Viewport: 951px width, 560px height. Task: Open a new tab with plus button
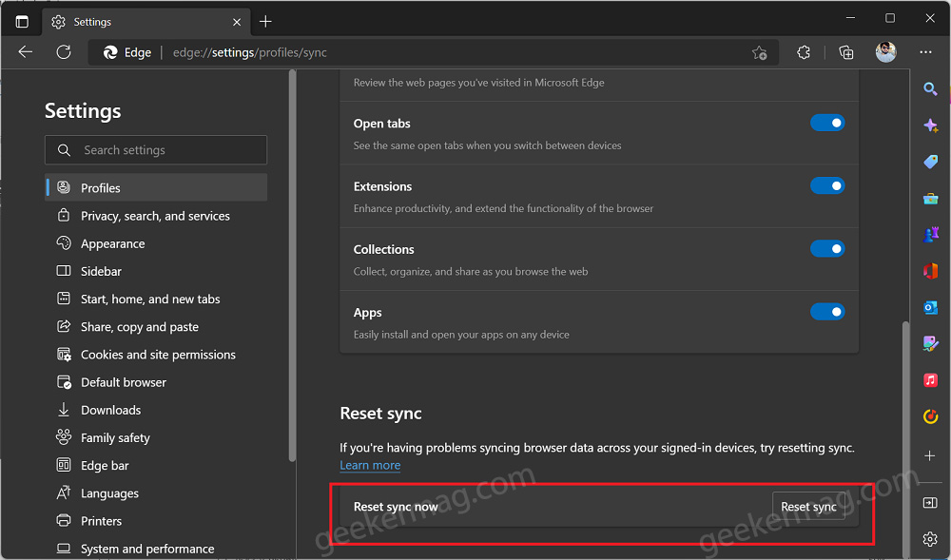265,22
